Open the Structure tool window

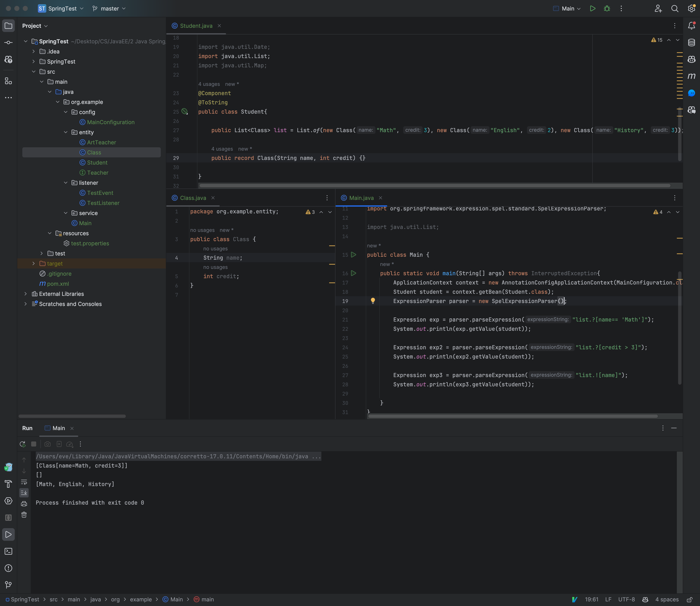tap(8, 81)
